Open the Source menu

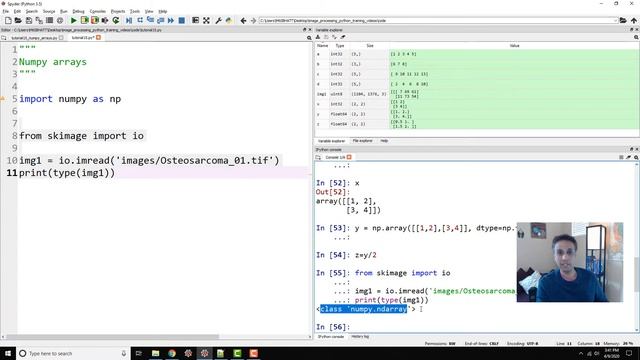(x=49, y=11)
